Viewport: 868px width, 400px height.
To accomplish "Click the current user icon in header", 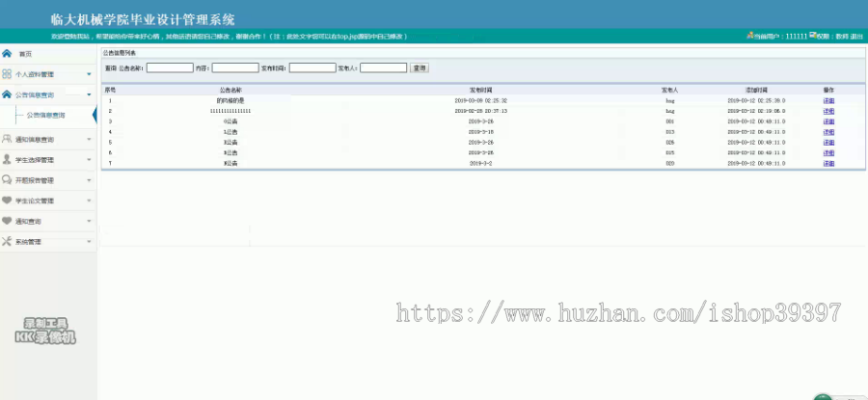I will click(x=750, y=36).
